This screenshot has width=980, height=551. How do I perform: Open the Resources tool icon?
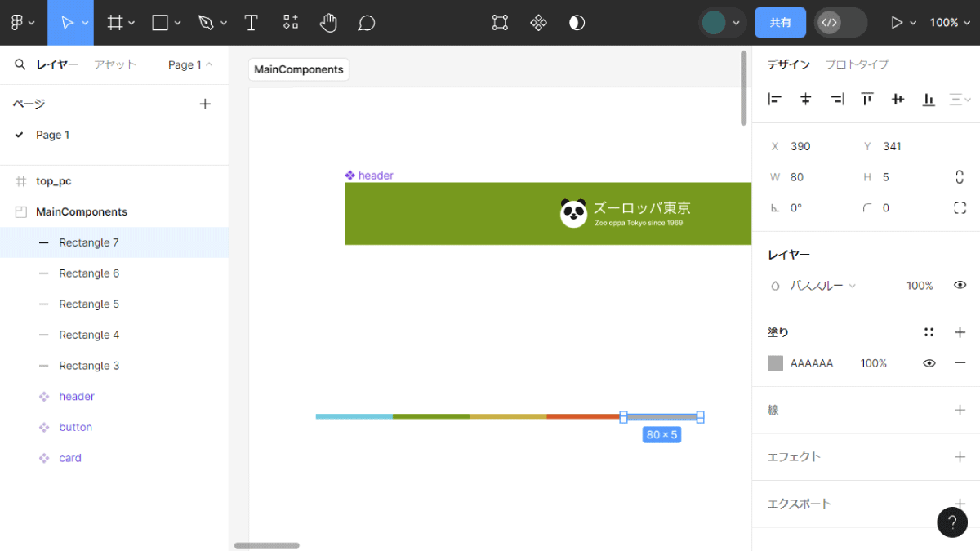tap(290, 23)
